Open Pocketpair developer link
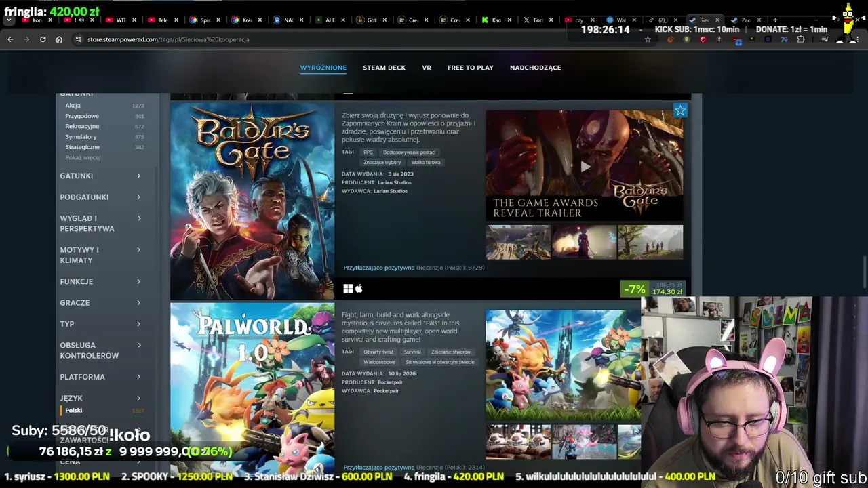 pos(390,383)
